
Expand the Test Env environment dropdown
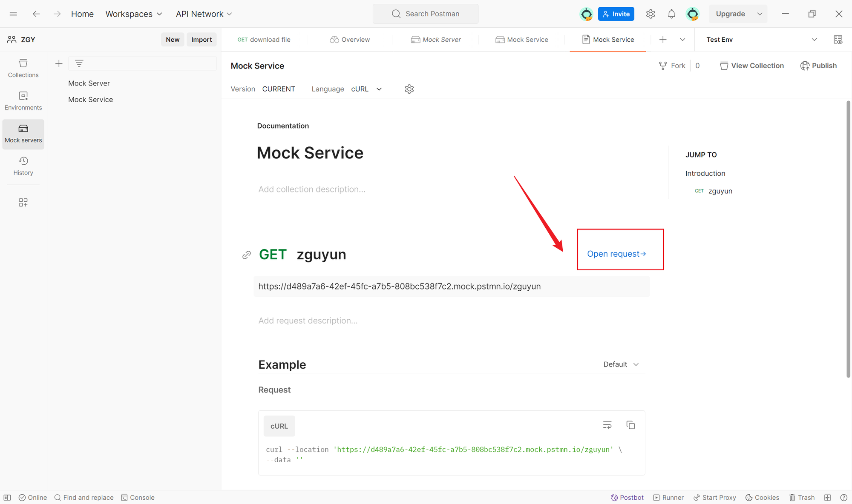click(815, 39)
